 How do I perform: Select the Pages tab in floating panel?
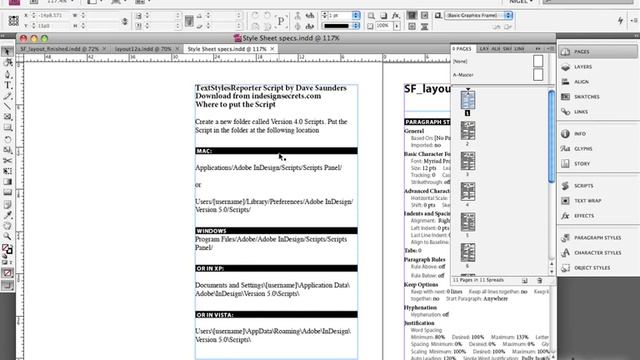point(462,49)
